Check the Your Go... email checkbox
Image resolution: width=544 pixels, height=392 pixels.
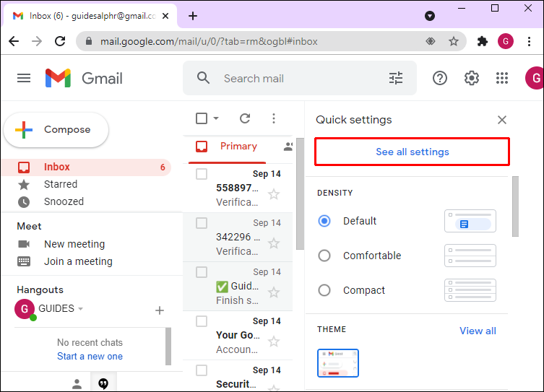click(x=202, y=321)
